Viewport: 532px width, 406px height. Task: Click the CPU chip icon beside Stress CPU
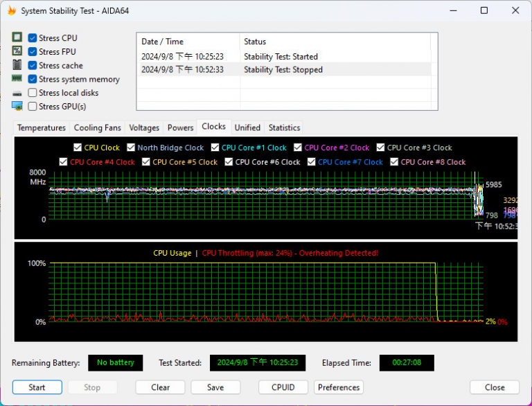point(17,37)
